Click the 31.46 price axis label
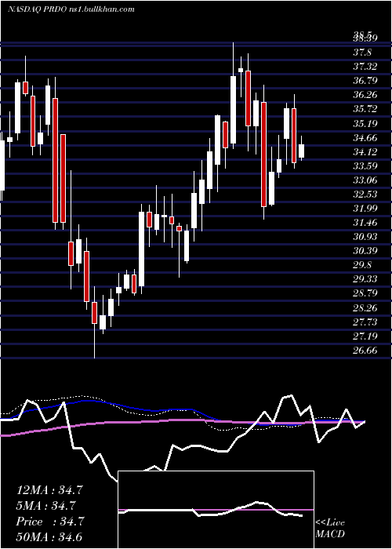Image resolution: width=392 pixels, height=549 pixels. point(365,222)
